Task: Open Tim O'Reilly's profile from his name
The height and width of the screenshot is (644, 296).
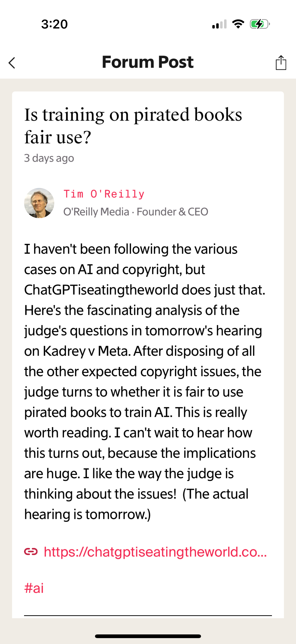Action: click(x=104, y=194)
